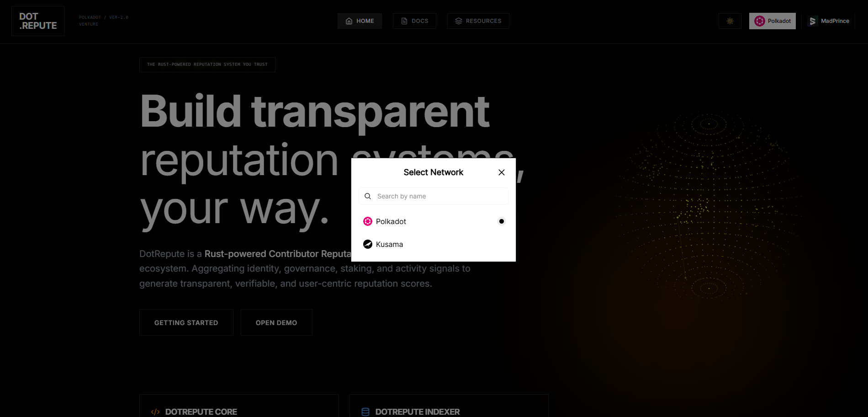Click the DOT.REPUTE logo
Screen dimensions: 868x417
click(38, 21)
